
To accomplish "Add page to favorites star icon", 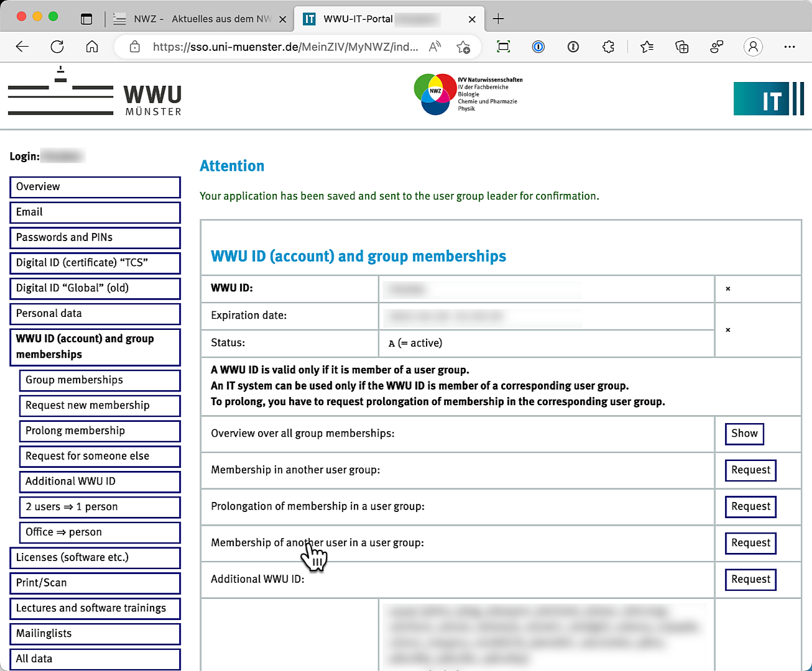I will 463,47.
